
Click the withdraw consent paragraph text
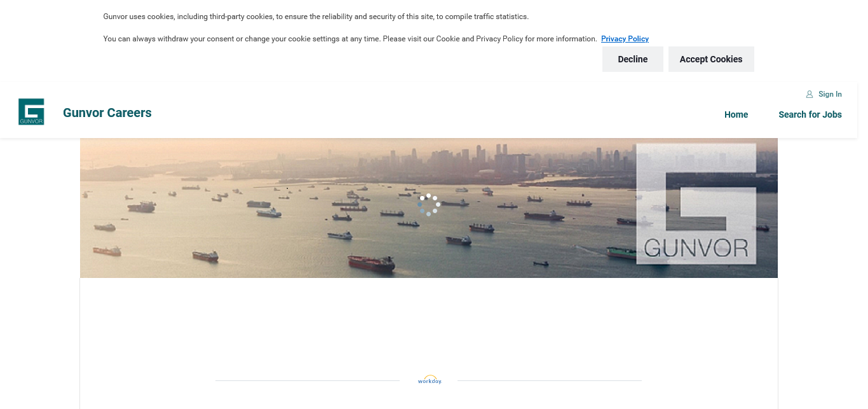(350, 39)
